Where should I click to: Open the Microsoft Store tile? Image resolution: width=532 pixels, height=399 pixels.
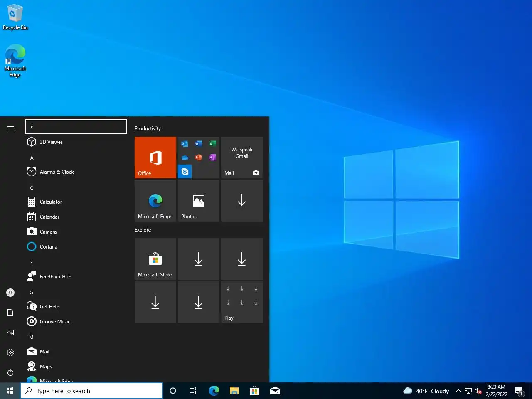pos(155,259)
